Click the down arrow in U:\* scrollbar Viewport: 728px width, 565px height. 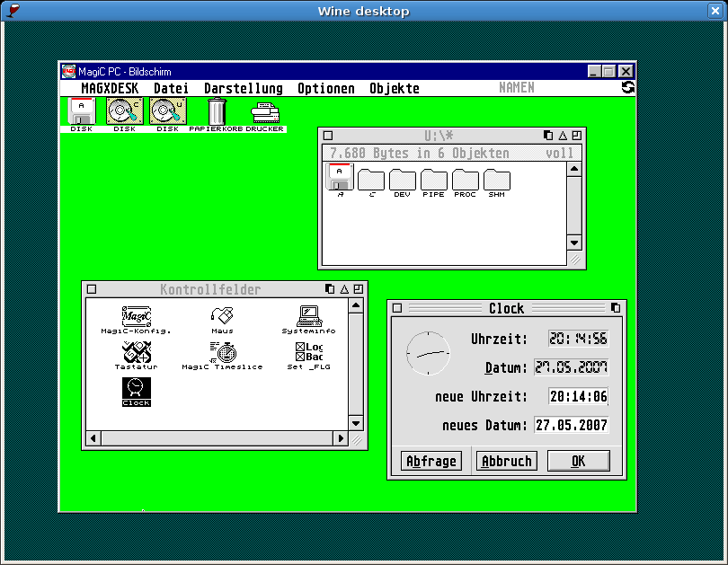coord(574,243)
